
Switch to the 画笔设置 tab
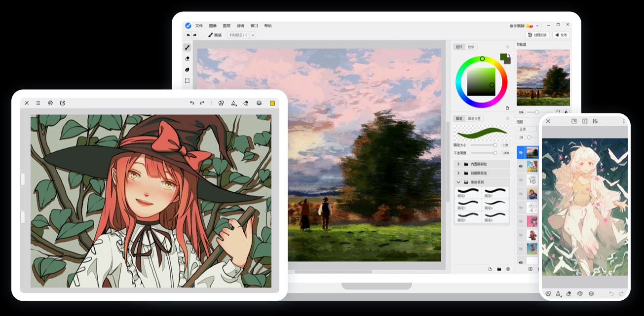pos(474,119)
